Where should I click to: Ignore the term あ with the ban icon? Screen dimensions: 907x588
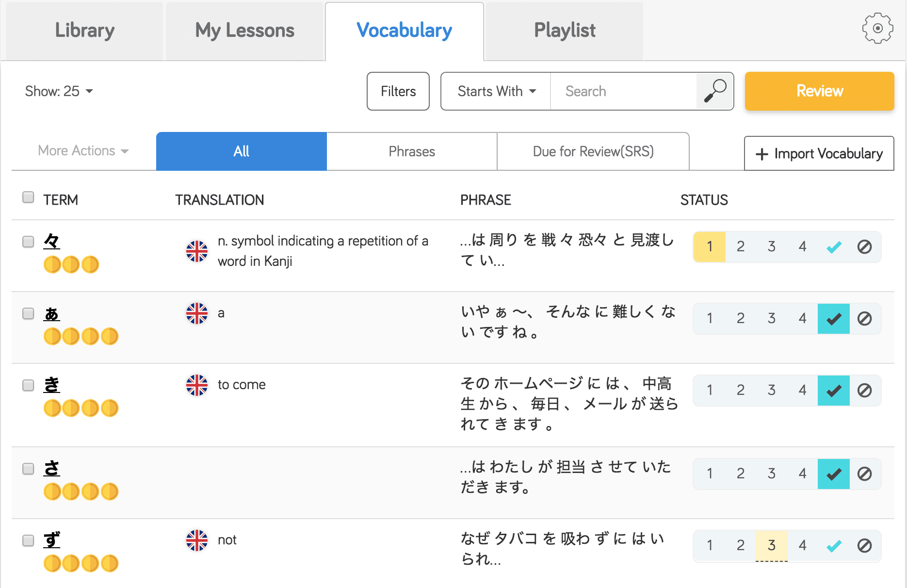tap(864, 319)
